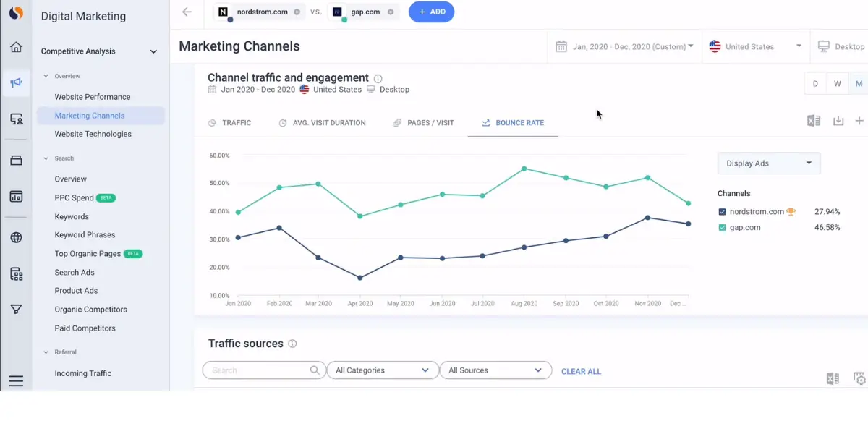
Task: Export chart to Excel
Action: click(814, 121)
